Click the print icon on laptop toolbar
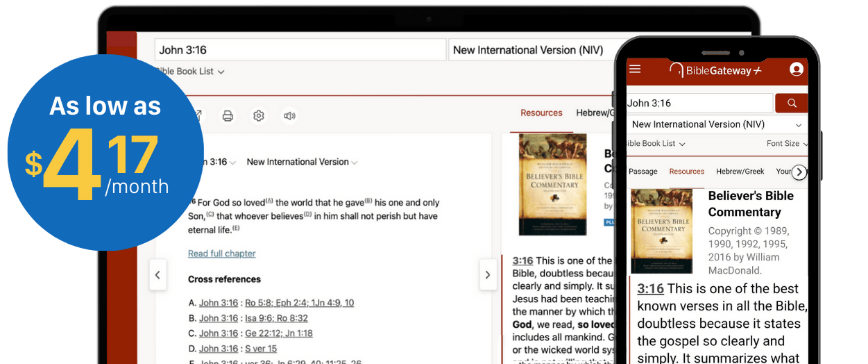This screenshot has height=364, width=868. pyautogui.click(x=228, y=116)
